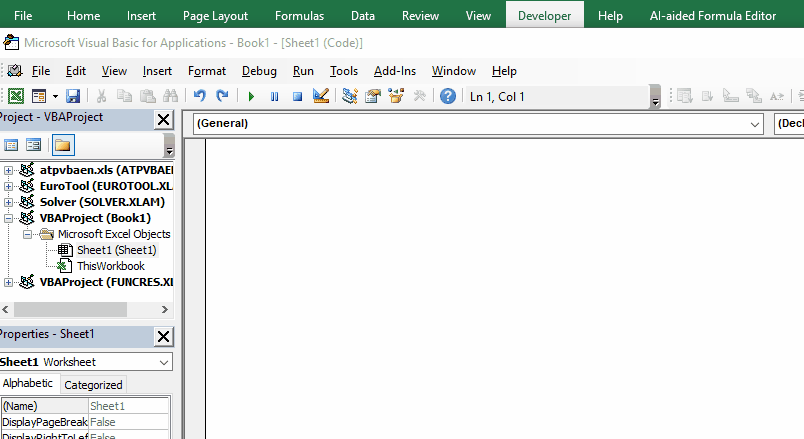The image size is (804, 439).
Task: Click Project panel scrollbar right arrow
Action: point(165,309)
